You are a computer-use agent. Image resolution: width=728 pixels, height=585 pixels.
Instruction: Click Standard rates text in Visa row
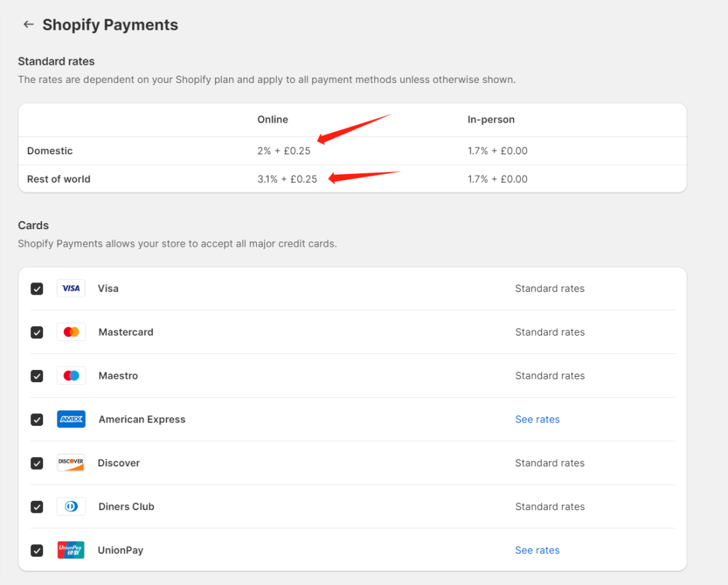pyautogui.click(x=550, y=288)
